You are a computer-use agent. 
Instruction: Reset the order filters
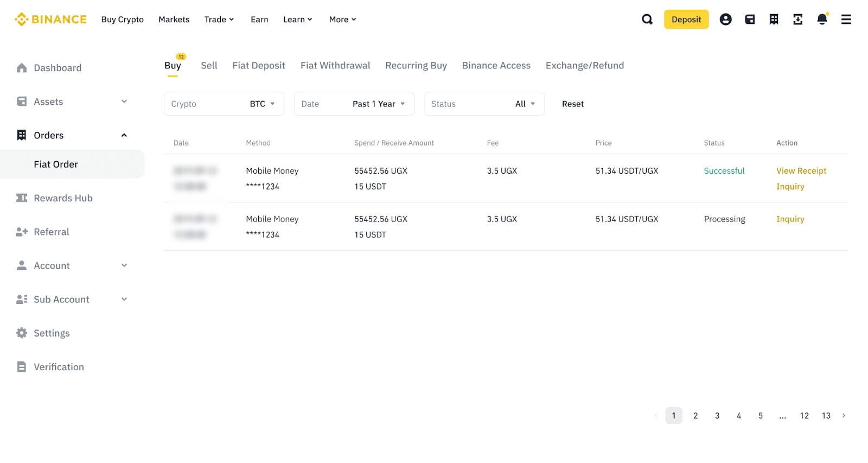[x=572, y=104]
